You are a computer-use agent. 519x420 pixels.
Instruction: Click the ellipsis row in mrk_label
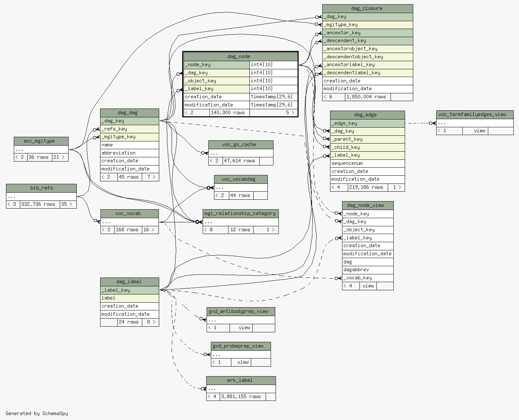coord(241,389)
